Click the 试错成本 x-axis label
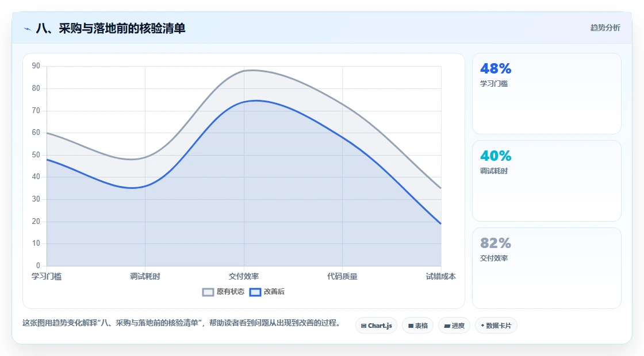The image size is (644, 356). pyautogui.click(x=440, y=276)
